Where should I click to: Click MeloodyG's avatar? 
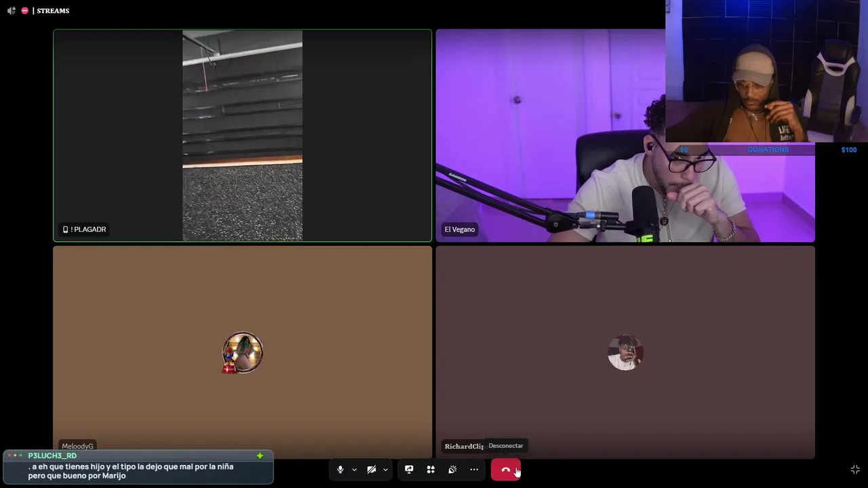coord(242,352)
